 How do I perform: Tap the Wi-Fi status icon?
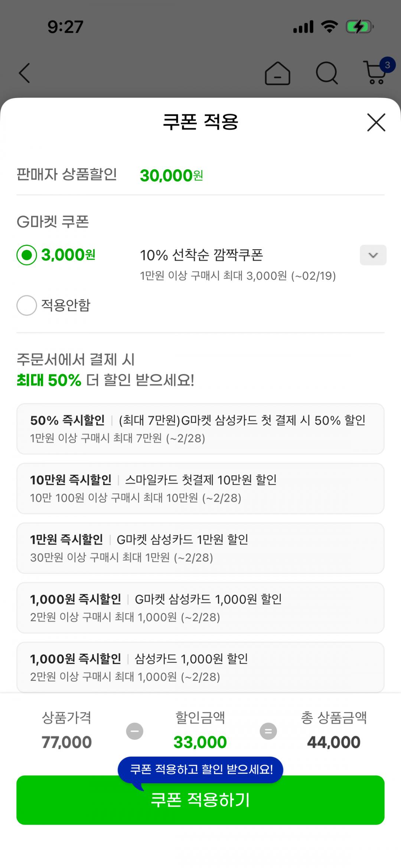329,27
